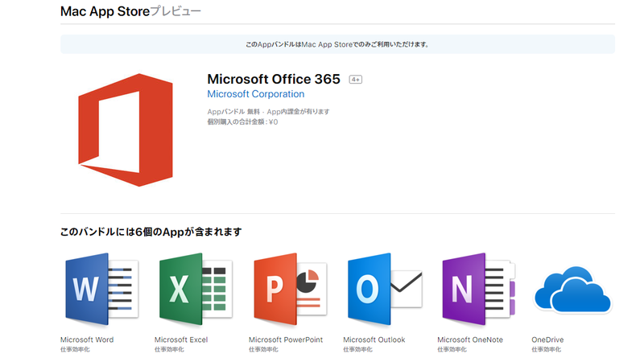Visit the Microsoft Corporation developer link
Screen dimensions: 644x362
click(255, 94)
